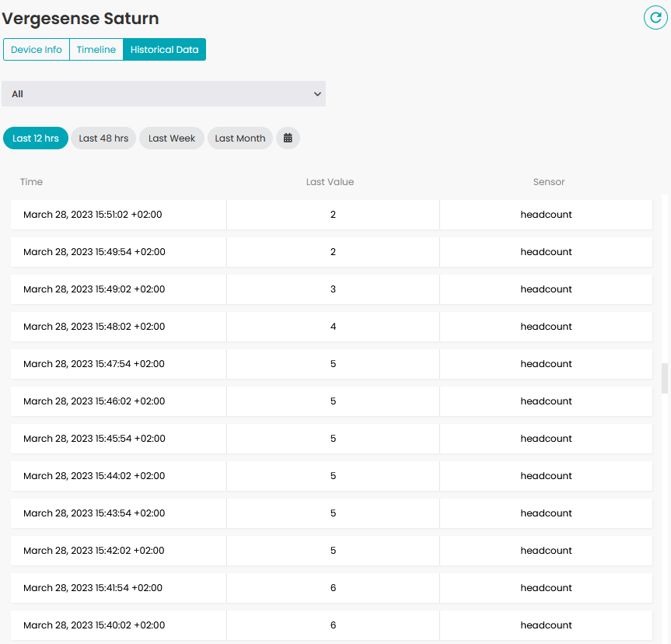Open the calendar date picker
Screen dimensions: 671x644
288,138
